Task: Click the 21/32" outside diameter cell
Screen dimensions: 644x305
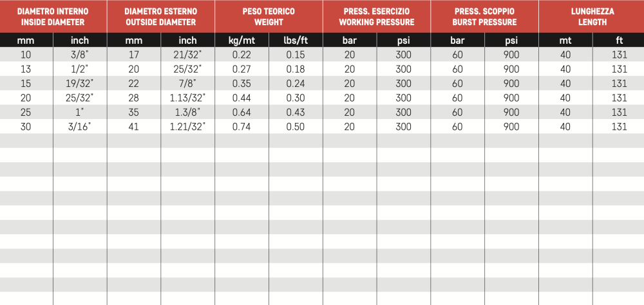Action: point(187,55)
